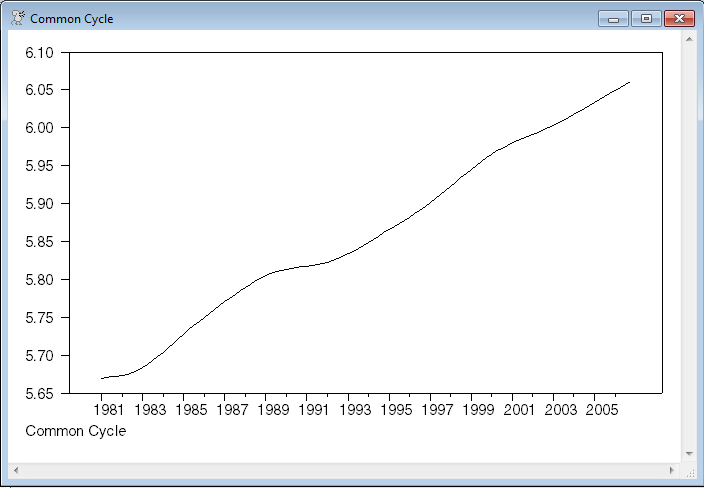The image size is (704, 488).
Task: Minimize the Common Cycle window
Action: pos(612,19)
